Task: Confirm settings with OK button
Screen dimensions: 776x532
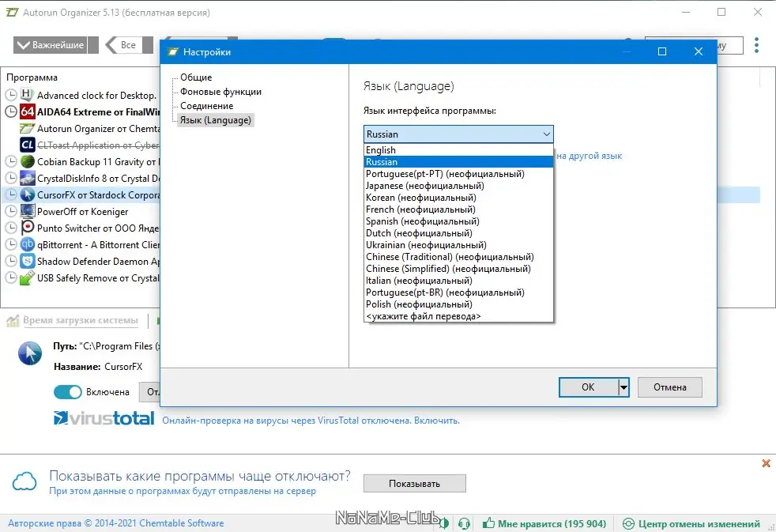Action: click(x=588, y=387)
